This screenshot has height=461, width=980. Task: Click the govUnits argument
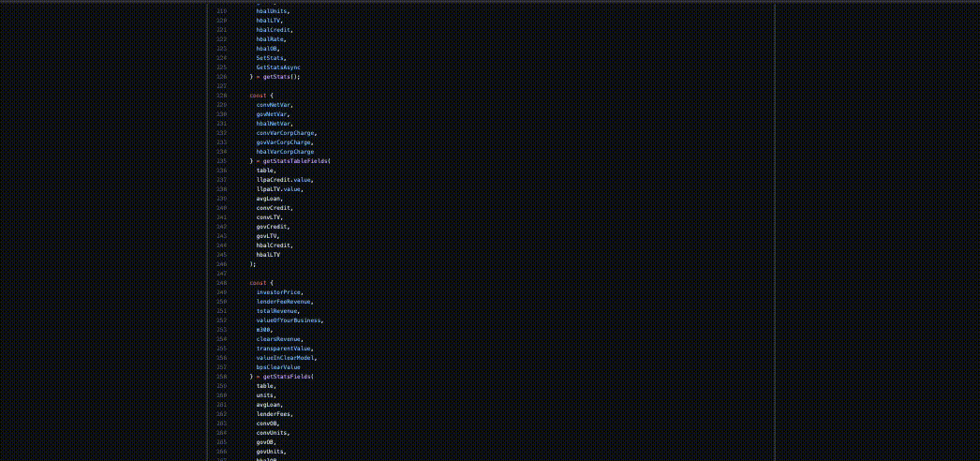(271, 451)
